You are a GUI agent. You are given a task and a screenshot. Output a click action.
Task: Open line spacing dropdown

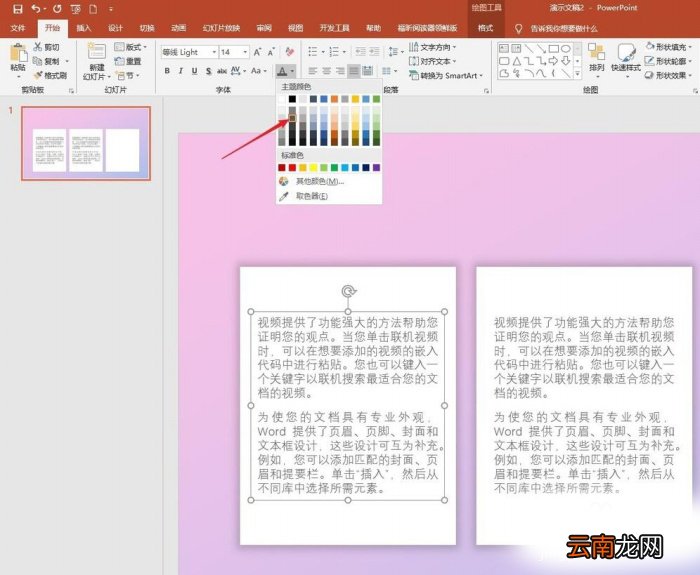point(395,52)
